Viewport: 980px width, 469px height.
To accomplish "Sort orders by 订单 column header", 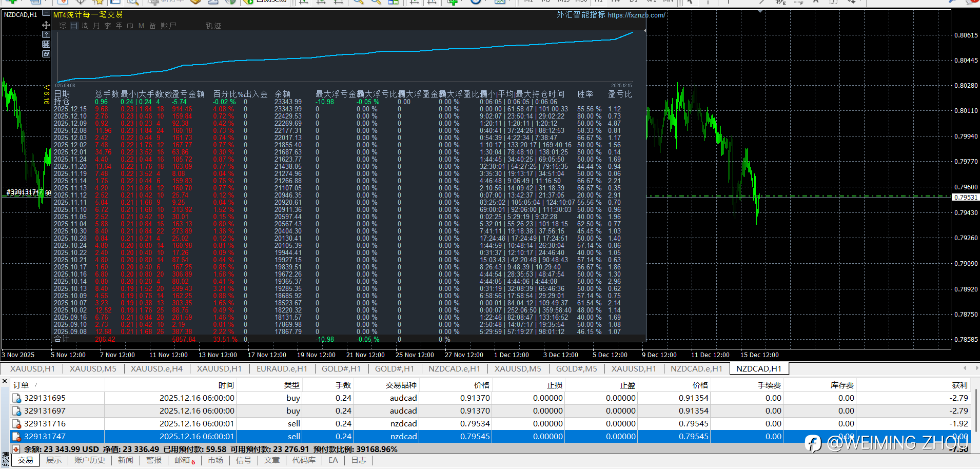I will click(x=21, y=385).
